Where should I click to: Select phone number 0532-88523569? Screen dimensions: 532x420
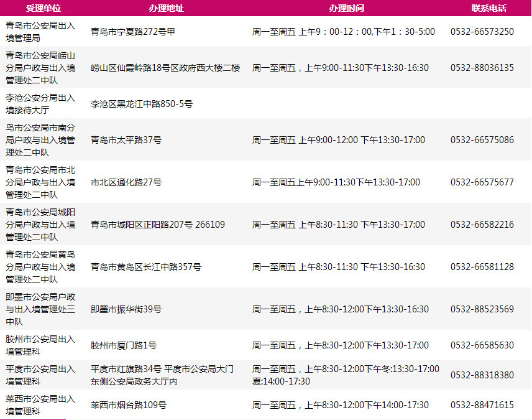click(x=482, y=309)
